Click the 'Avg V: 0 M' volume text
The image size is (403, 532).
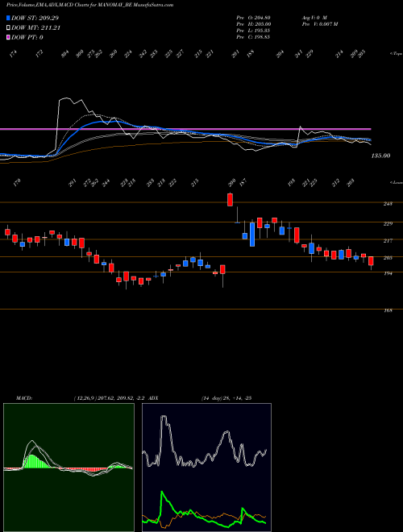click(x=314, y=18)
